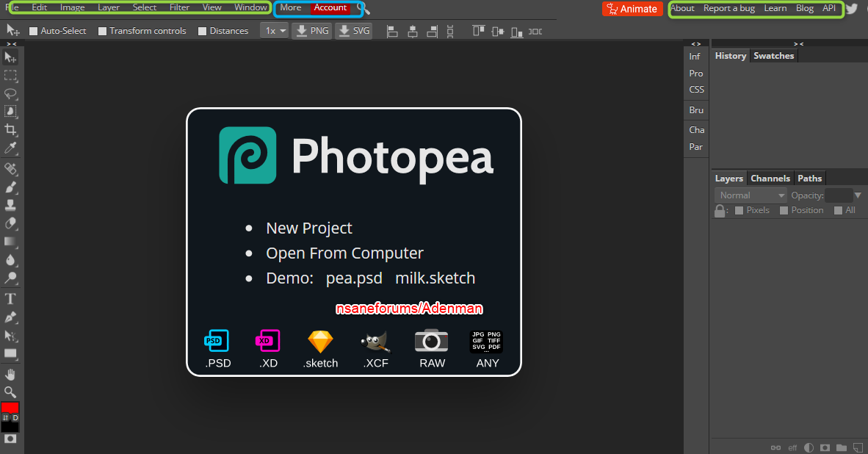Viewport: 868px width, 454px height.
Task: Choose the Gradient tool
Action: pyautogui.click(x=10, y=242)
